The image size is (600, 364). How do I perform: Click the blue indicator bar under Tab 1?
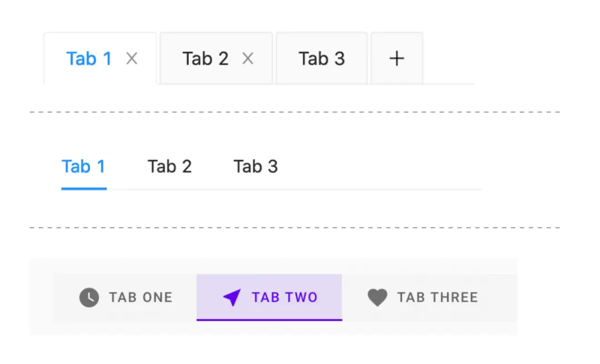click(x=83, y=189)
